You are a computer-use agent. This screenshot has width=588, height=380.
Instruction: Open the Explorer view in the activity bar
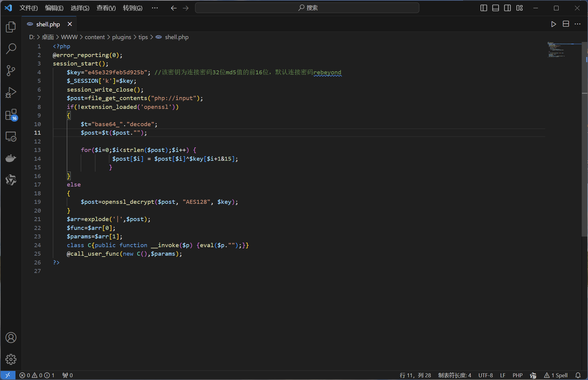(11, 27)
